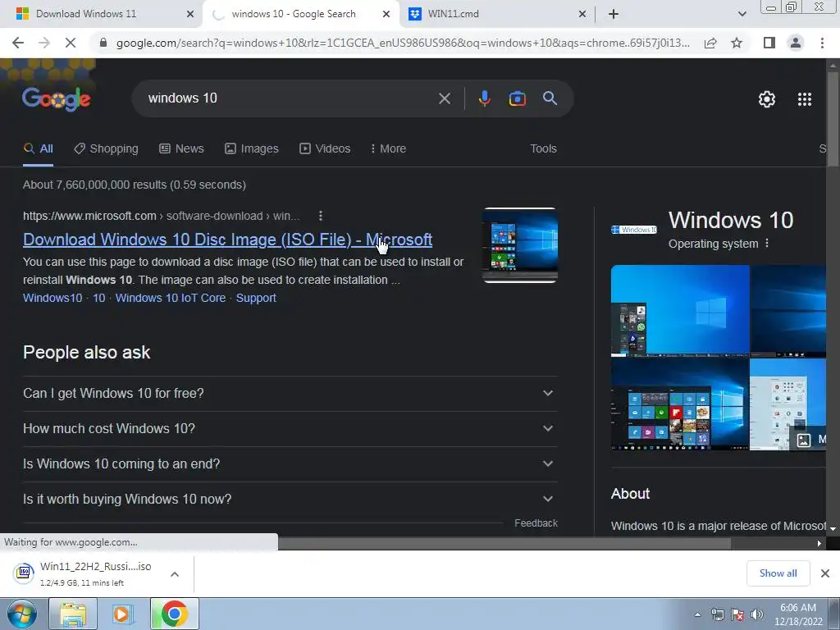Image resolution: width=840 pixels, height=630 pixels.
Task: Switch to Shopping results
Action: (106, 149)
